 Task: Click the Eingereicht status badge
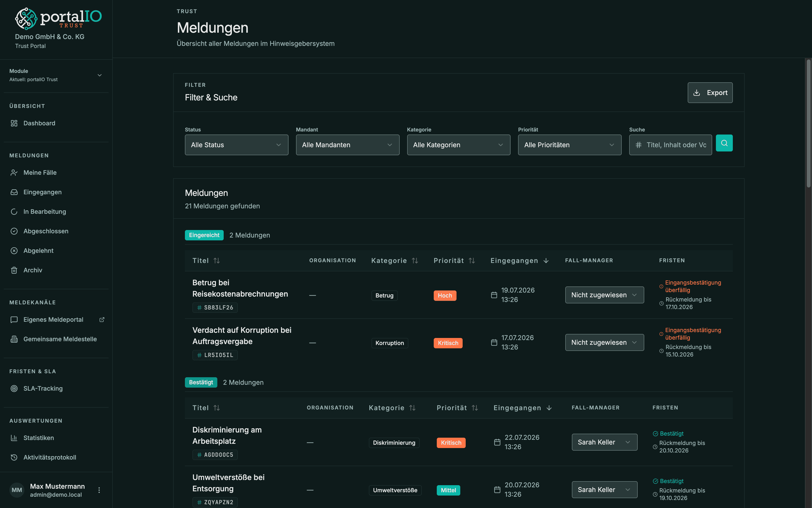coord(204,235)
